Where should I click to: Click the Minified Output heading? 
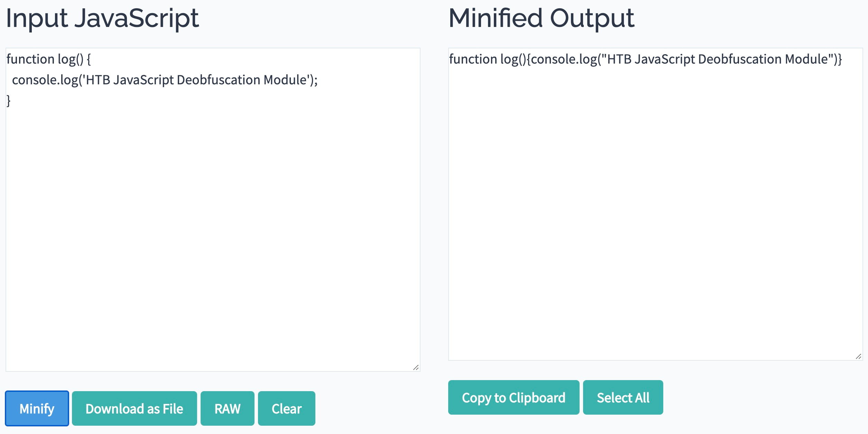(x=542, y=18)
